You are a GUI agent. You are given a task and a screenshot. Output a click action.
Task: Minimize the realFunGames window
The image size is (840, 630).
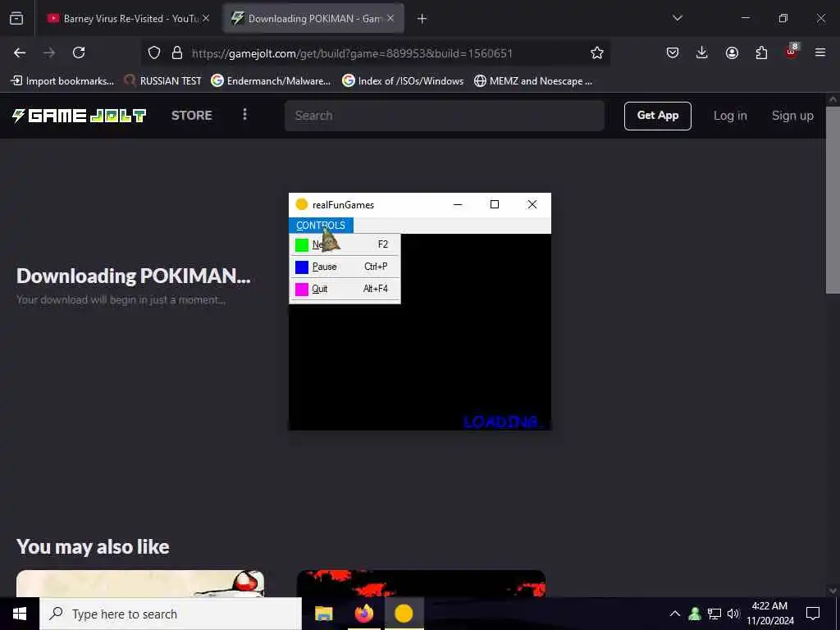tap(458, 204)
